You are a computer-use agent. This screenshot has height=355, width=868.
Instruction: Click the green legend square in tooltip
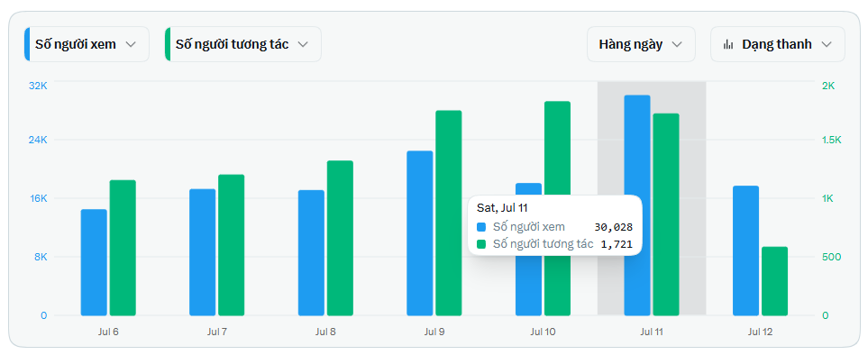point(481,244)
